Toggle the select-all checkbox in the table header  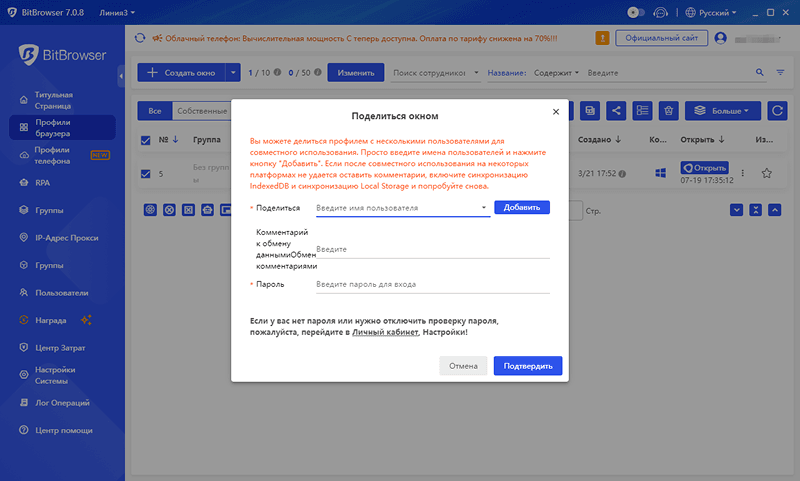coord(146,140)
